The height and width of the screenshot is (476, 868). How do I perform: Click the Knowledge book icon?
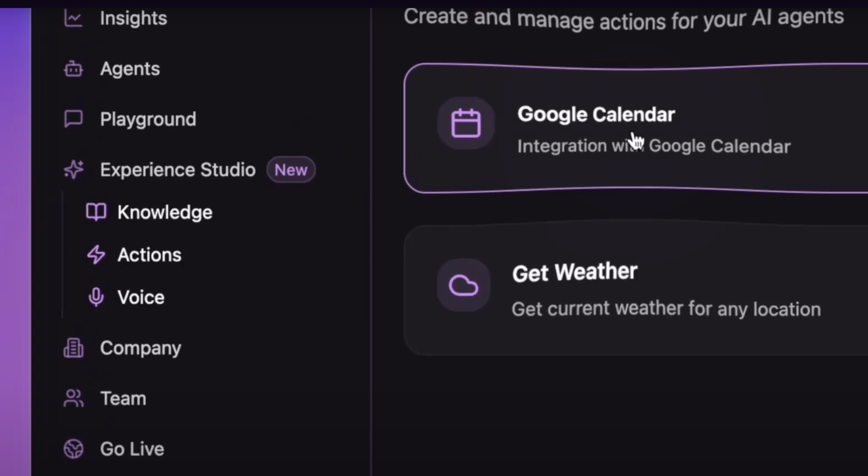96,212
